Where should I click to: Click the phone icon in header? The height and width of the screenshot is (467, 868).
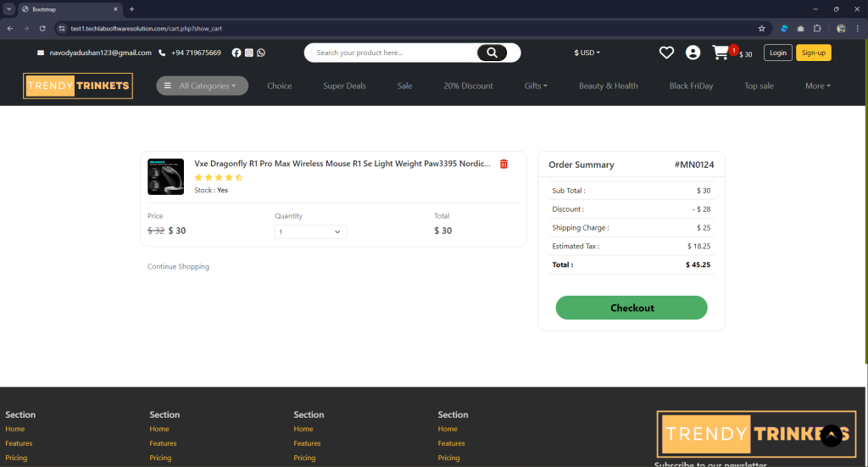162,53
